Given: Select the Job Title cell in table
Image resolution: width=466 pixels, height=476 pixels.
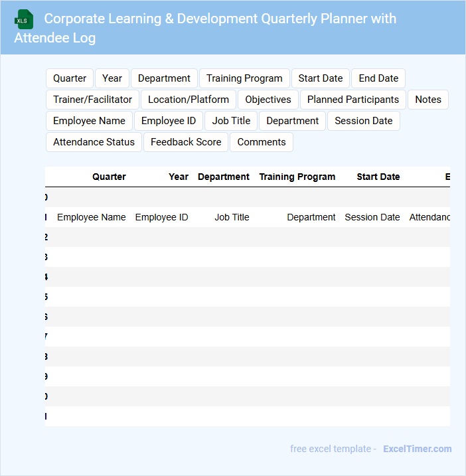Looking at the screenshot, I should pos(232,217).
